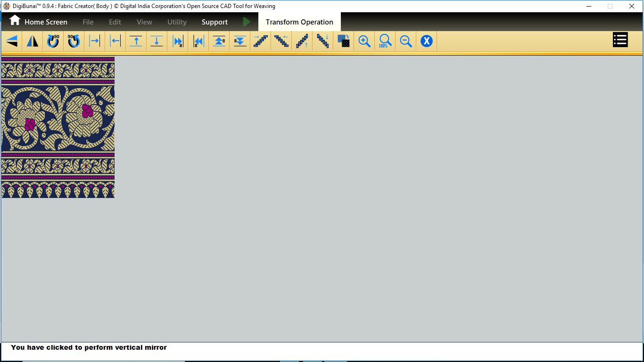The height and width of the screenshot is (362, 644).
Task: Select the Transform Operation tab
Action: tap(299, 22)
